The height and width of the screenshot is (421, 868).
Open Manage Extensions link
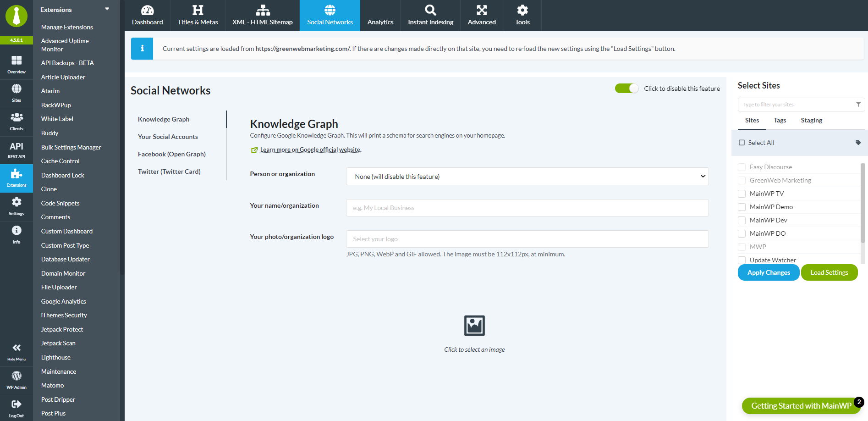[67, 27]
